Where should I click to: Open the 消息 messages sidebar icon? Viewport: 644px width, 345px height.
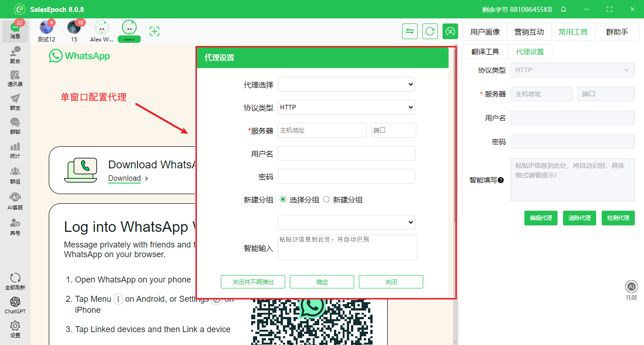coord(15,31)
